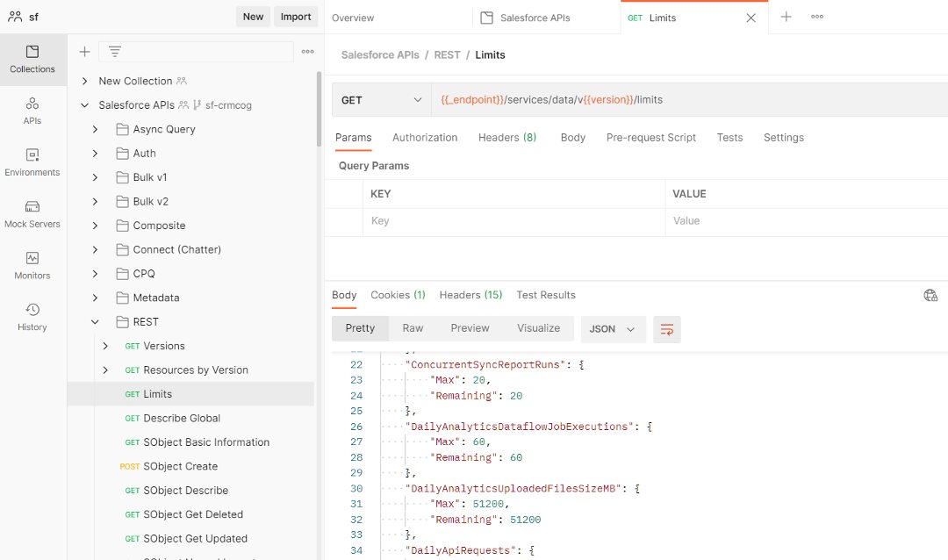Click the New button
948x560 pixels.
253,16
